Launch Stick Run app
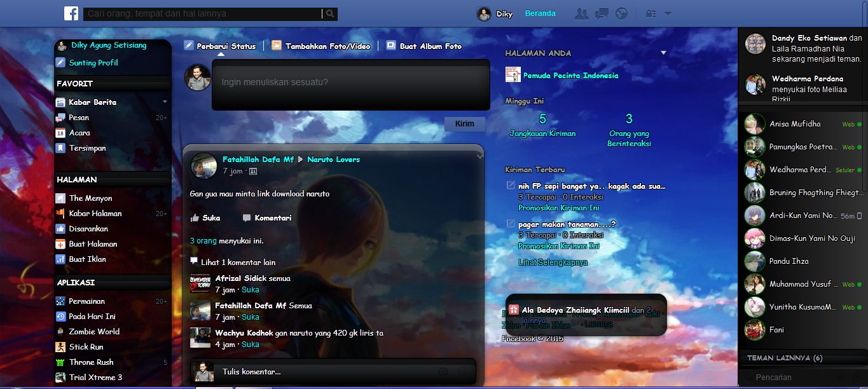The width and height of the screenshot is (868, 389). 86,347
